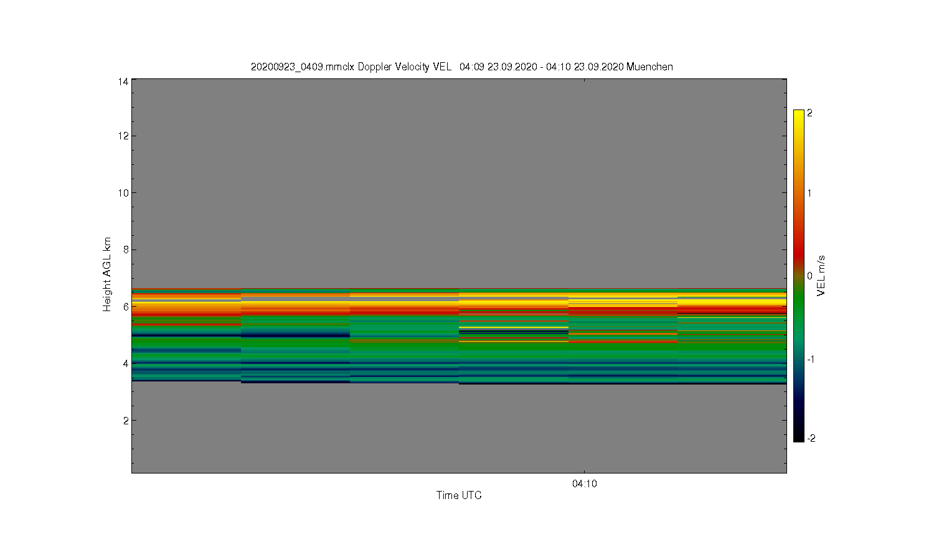This screenshot has width=934, height=560.
Task: Click the 'Time UTC' axis label
Action: (459, 495)
